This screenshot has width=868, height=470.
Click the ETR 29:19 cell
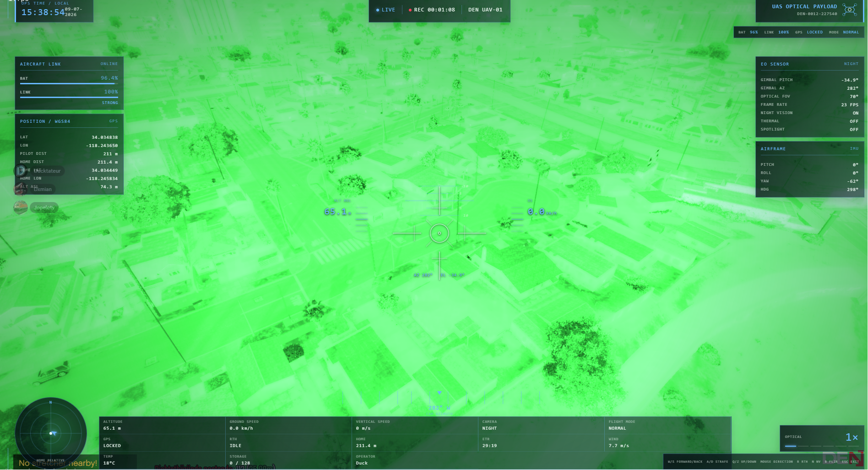(542, 443)
